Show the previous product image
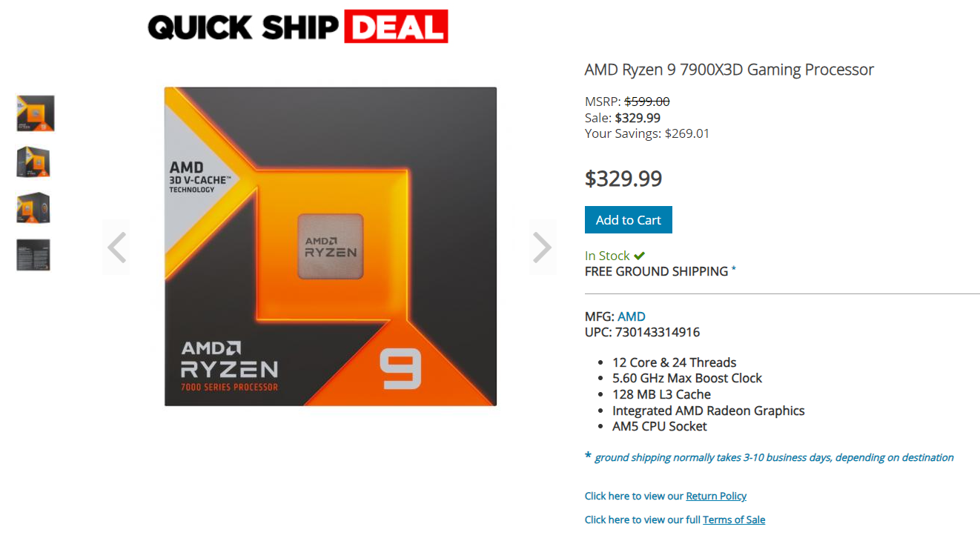Viewport: 980px width, 541px height. pyautogui.click(x=116, y=248)
